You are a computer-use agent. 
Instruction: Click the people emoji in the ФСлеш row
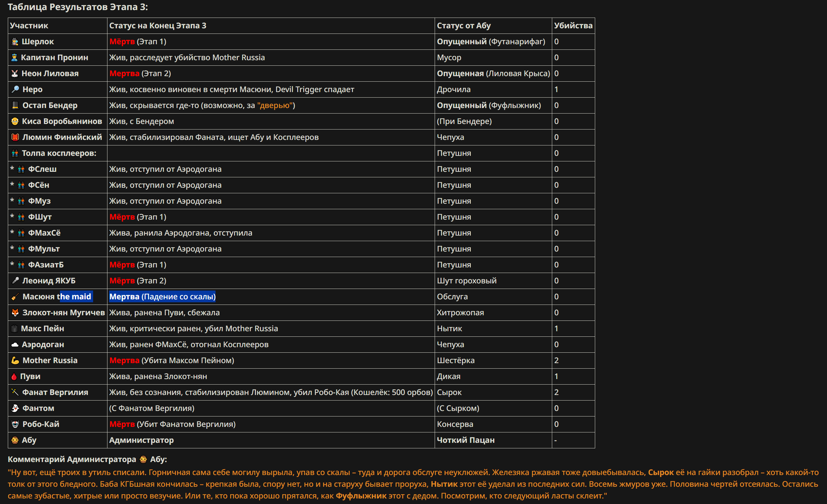[21, 169]
